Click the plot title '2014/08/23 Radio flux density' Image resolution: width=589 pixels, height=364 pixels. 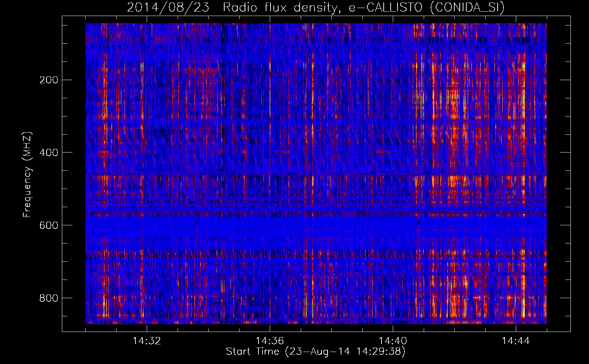pos(316,7)
